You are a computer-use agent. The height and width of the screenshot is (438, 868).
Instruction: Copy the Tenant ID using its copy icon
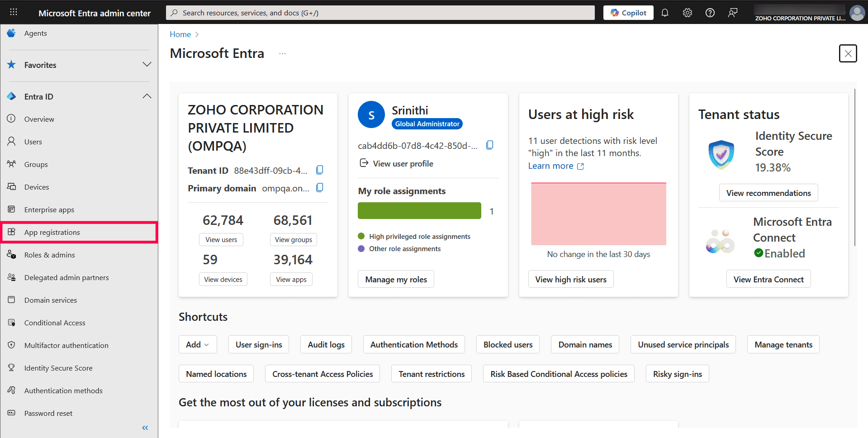pyautogui.click(x=319, y=169)
